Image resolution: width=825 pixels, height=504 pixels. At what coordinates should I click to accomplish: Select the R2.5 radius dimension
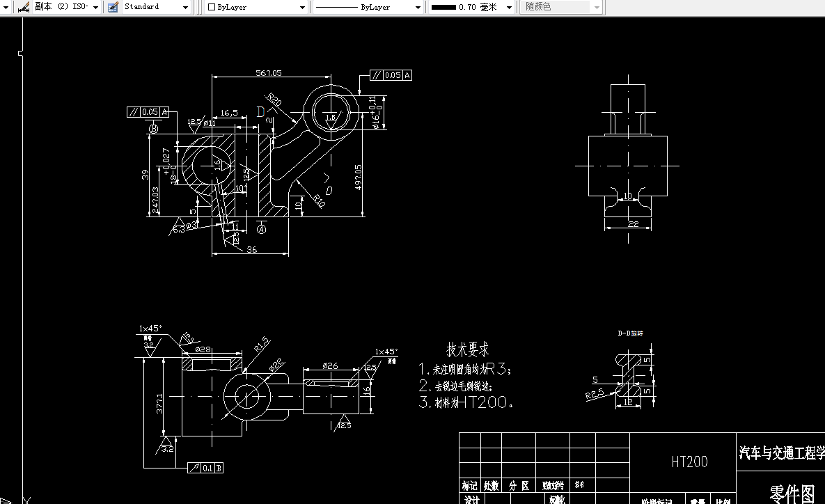tap(594, 393)
